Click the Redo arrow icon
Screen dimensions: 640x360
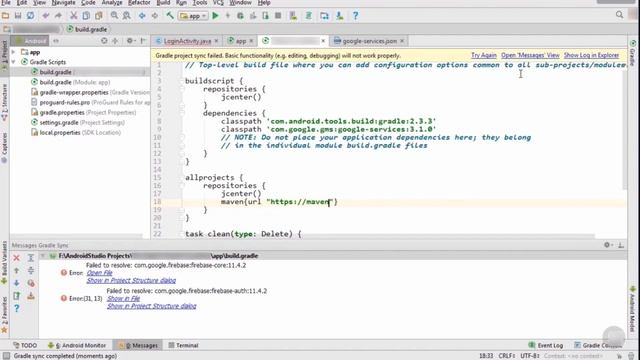point(58,16)
